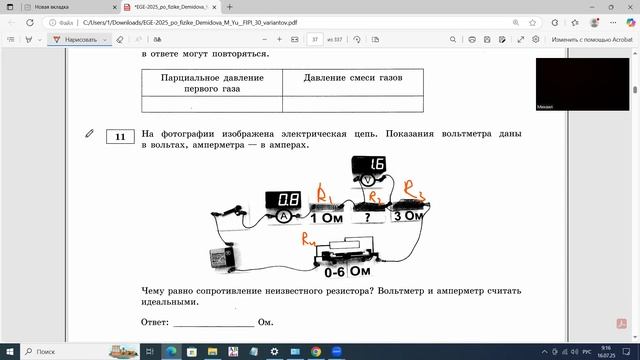Open Microsoft Edge from taskbar
The image size is (640, 360).
coord(171,351)
